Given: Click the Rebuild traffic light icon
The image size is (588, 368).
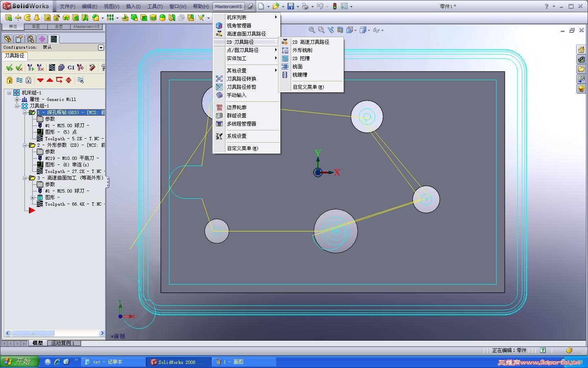Looking at the screenshot, I should pos(335,6).
